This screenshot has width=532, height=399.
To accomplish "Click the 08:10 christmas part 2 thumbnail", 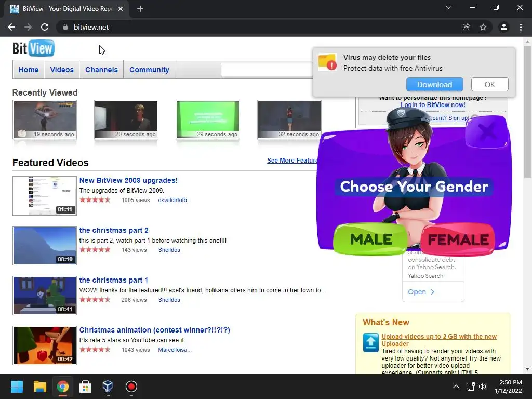I will click(x=45, y=246).
